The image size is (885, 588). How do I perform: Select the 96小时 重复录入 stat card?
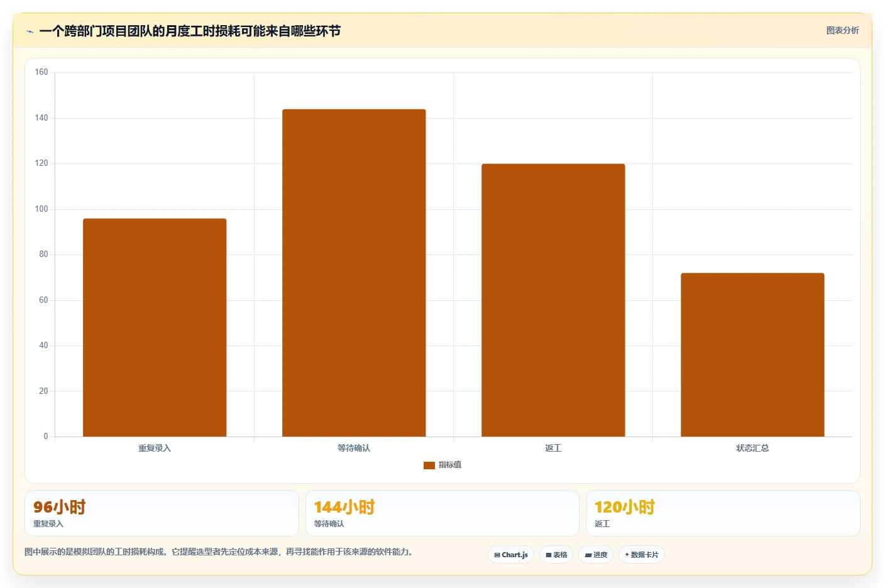162,513
